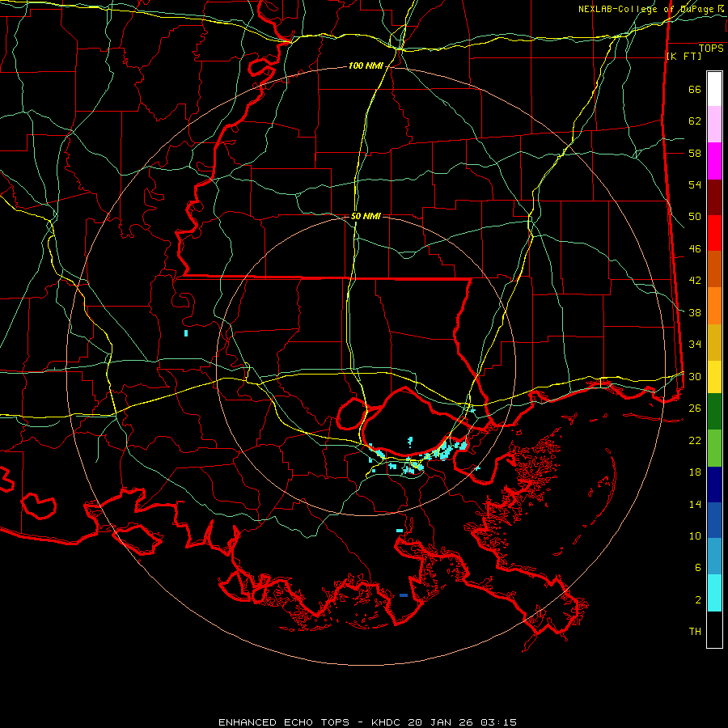Click the navy blue legend swatch
Viewport: 728px width, 728px height.
714,485
